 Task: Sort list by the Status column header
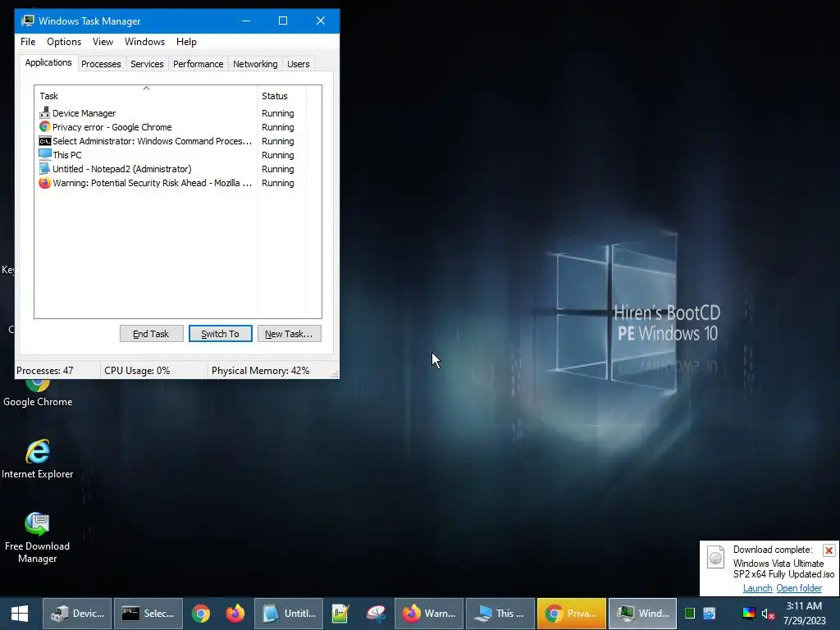[282, 96]
